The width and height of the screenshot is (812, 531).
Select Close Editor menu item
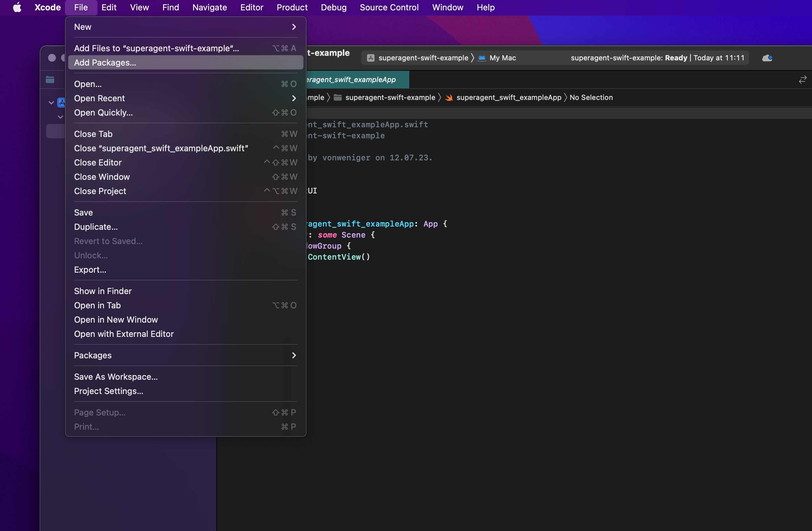pyautogui.click(x=185, y=163)
